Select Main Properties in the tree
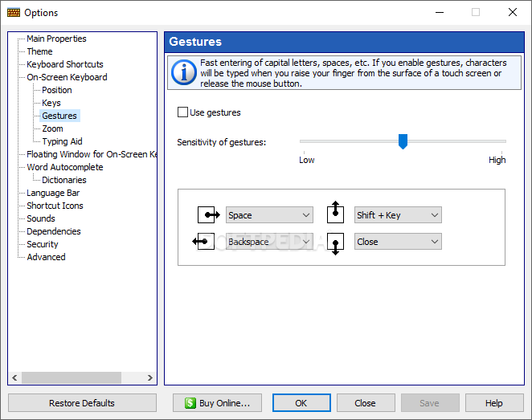Viewport: 532px width, 420px height. pos(56,39)
